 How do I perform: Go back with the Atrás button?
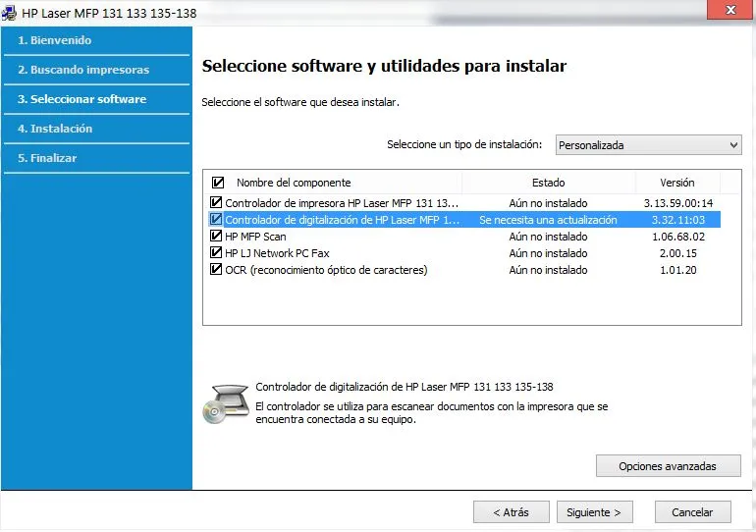tap(512, 512)
